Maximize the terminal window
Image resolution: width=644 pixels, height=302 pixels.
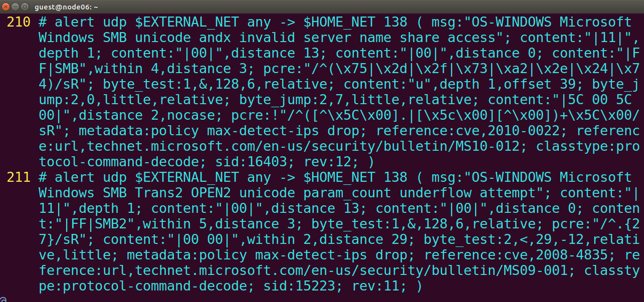point(24,7)
